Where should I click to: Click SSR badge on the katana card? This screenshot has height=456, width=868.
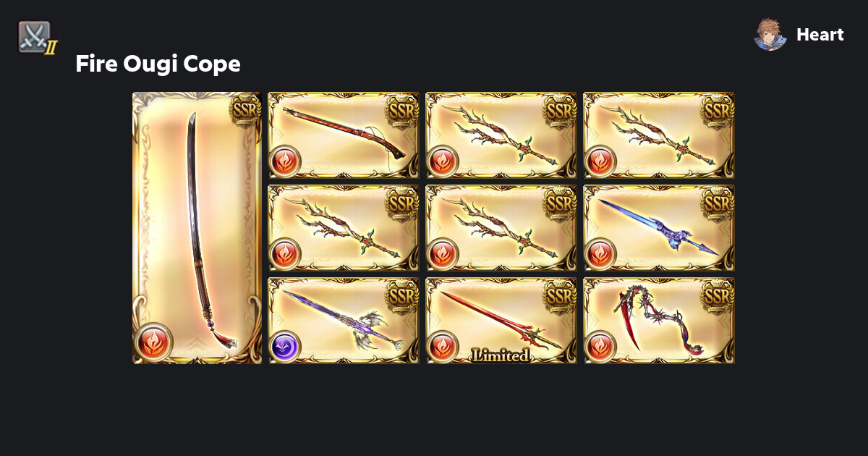click(x=245, y=109)
